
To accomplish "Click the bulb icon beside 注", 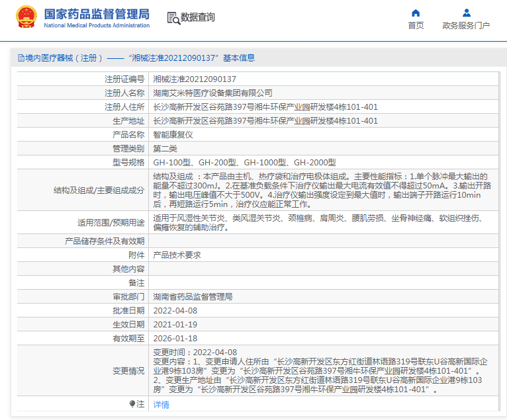I will point(132,404).
